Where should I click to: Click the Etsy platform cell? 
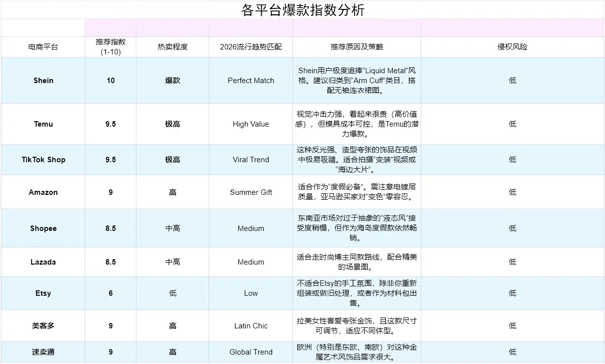pyautogui.click(x=43, y=293)
